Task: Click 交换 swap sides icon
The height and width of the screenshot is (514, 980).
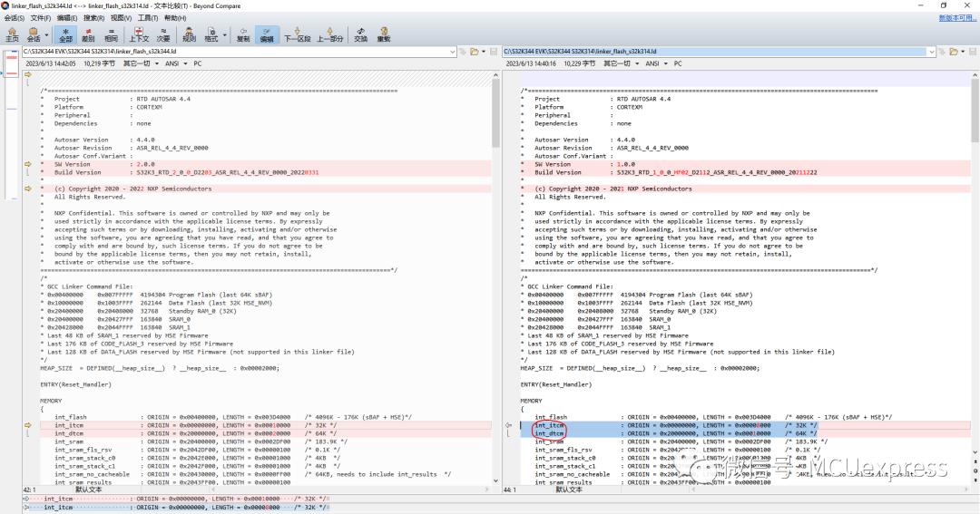Action: click(360, 34)
